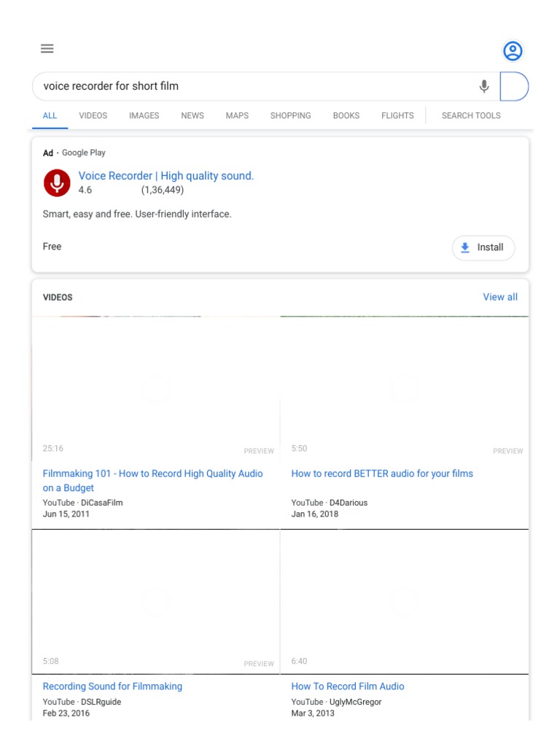This screenshot has height=747, width=560.
Task: Click the 'Jun 15, 2011' date
Action: [66, 514]
